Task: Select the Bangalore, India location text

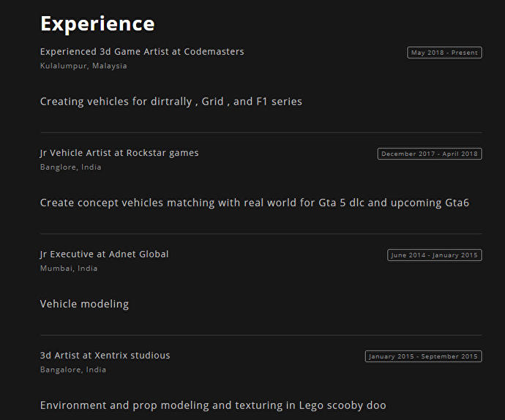Action: [x=72, y=370]
